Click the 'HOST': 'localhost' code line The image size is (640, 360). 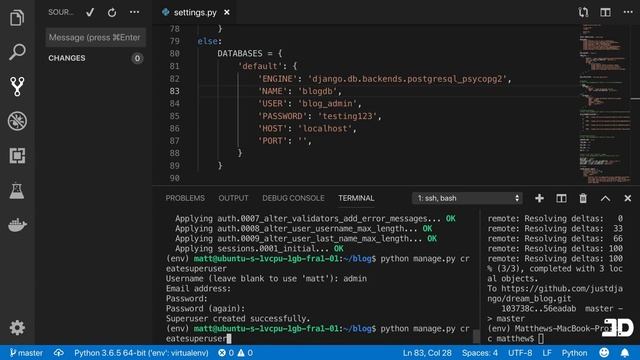[307, 129]
